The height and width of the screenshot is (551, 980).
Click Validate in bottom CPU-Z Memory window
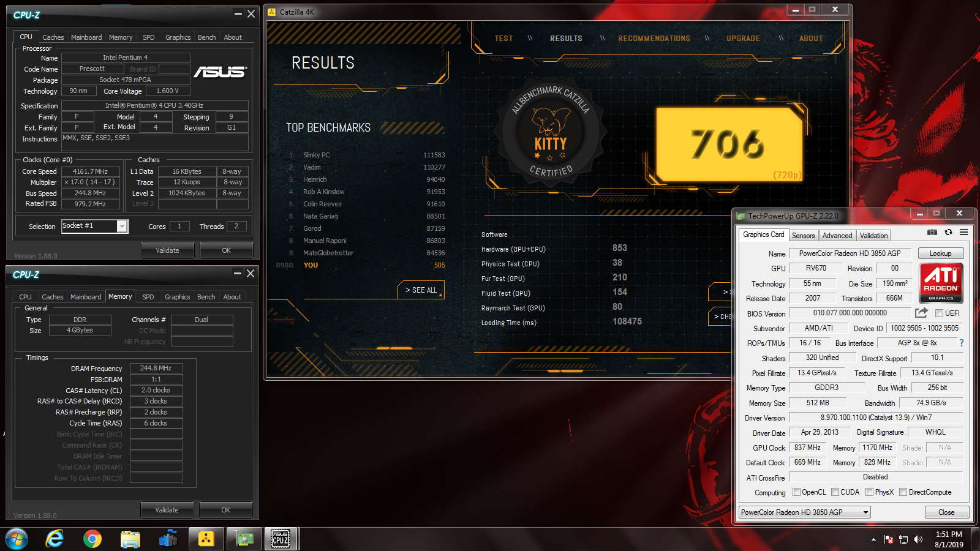[167, 510]
